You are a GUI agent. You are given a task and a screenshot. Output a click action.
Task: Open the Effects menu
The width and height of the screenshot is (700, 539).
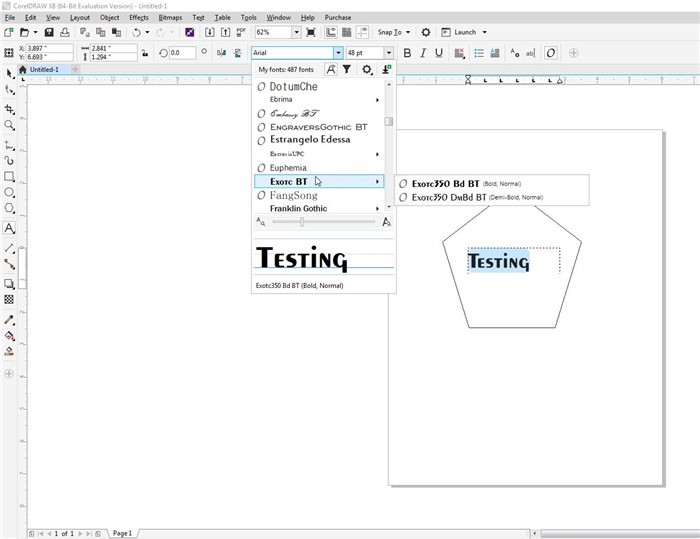[139, 17]
